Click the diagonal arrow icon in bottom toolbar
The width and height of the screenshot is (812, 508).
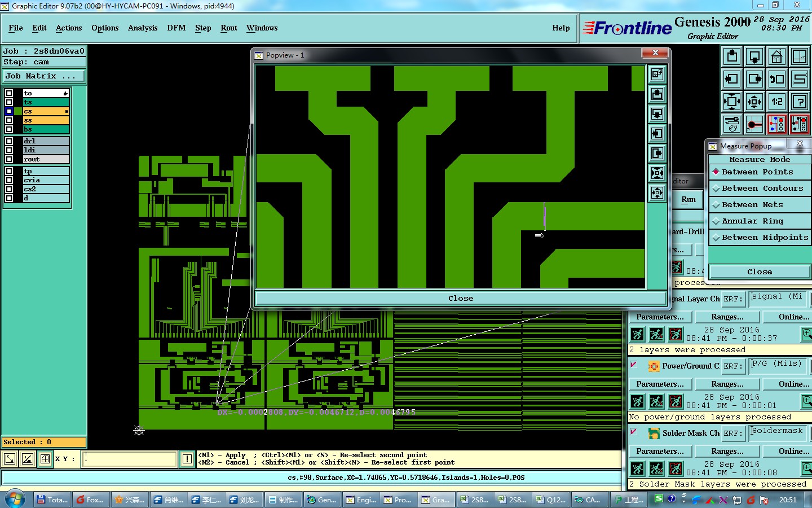tap(10, 459)
